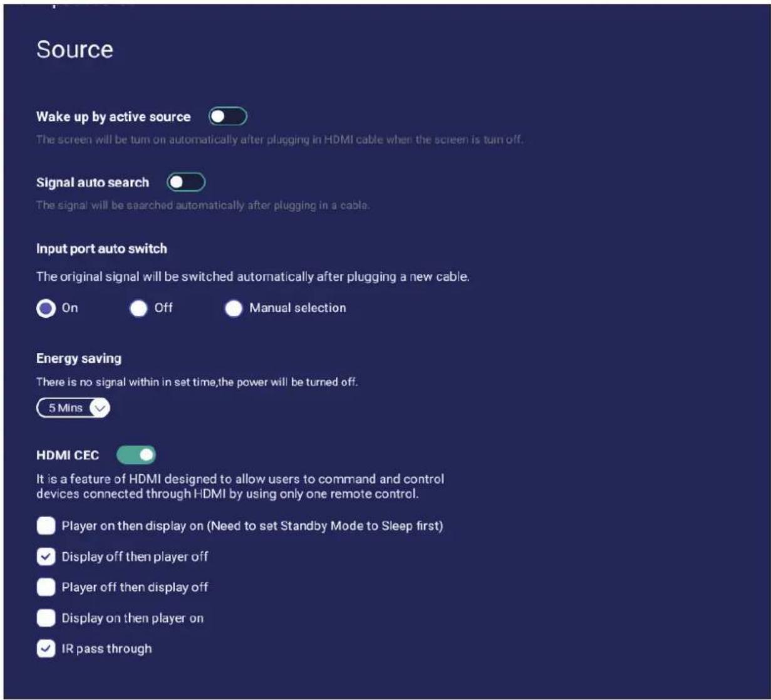Enable Signal auto search switch

click(186, 182)
